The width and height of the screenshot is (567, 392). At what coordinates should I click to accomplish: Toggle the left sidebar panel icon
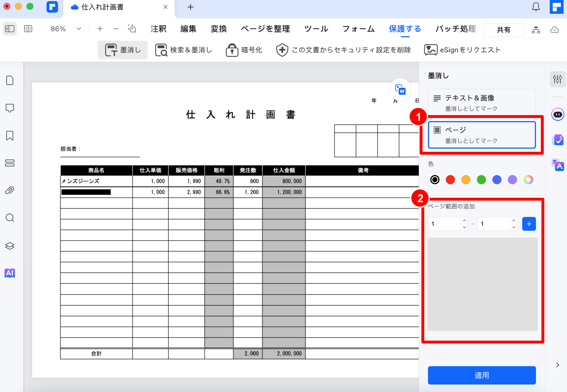[10, 29]
